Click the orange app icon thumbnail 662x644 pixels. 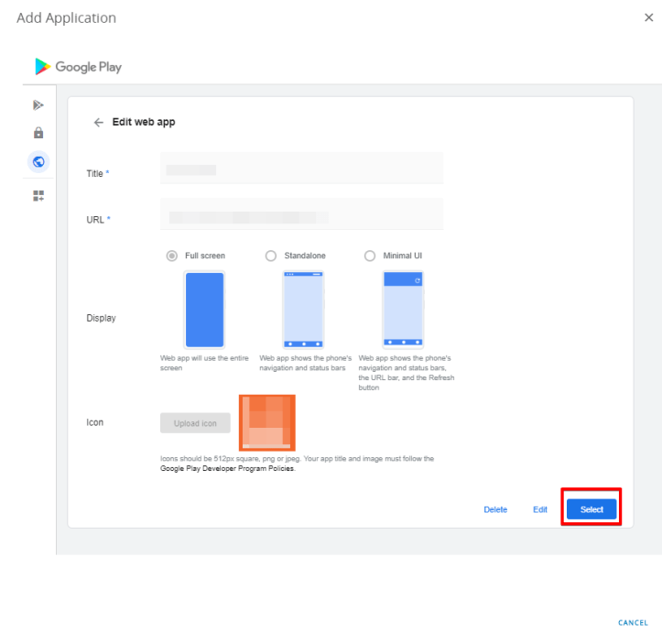pyautogui.click(x=267, y=422)
